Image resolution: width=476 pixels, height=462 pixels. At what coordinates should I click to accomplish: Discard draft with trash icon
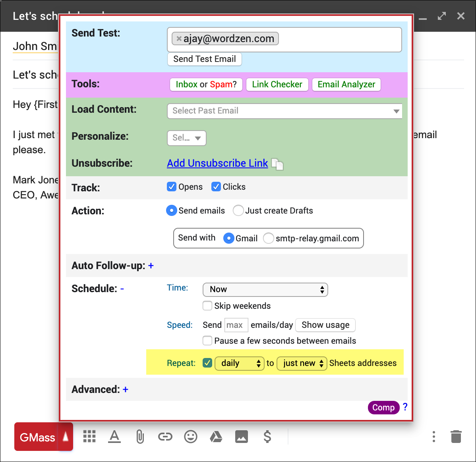coord(456,437)
